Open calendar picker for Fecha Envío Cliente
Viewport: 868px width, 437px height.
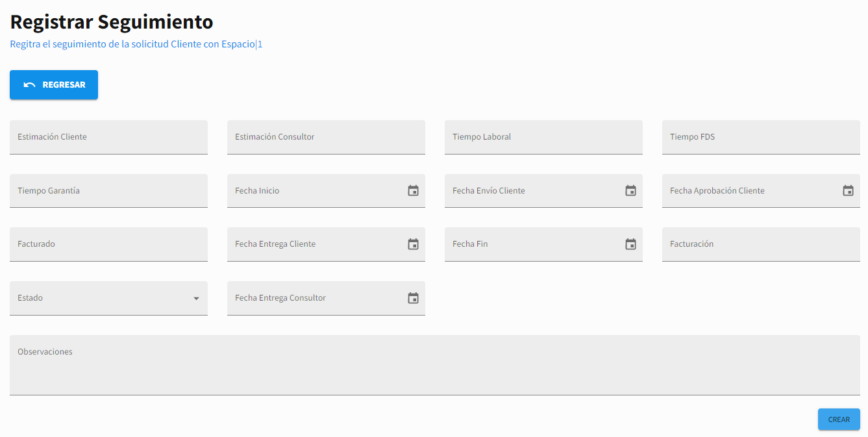[x=630, y=191]
